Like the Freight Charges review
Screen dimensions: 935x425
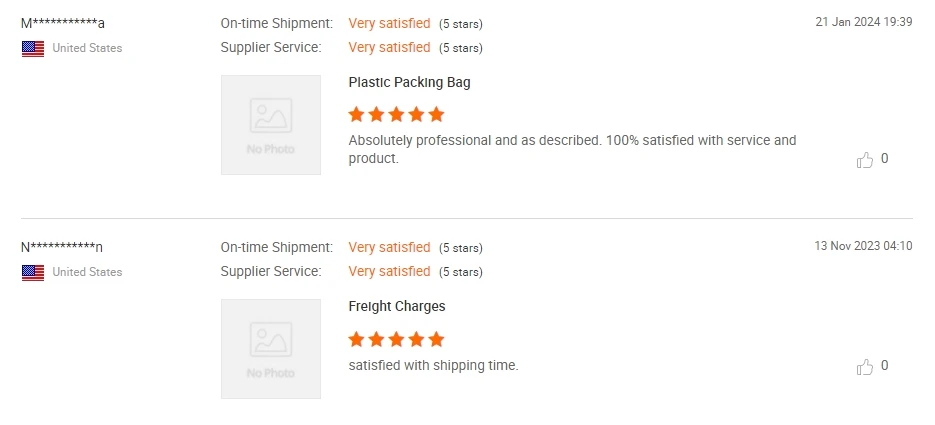pos(865,367)
